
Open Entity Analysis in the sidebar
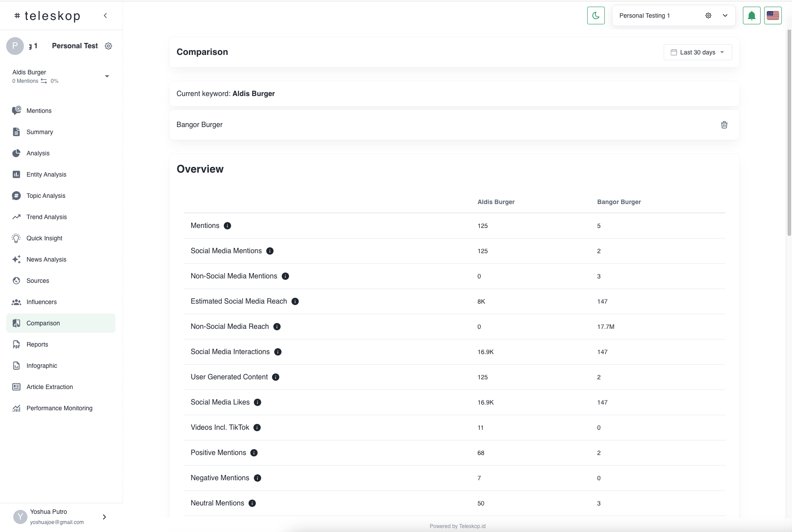[61, 174]
